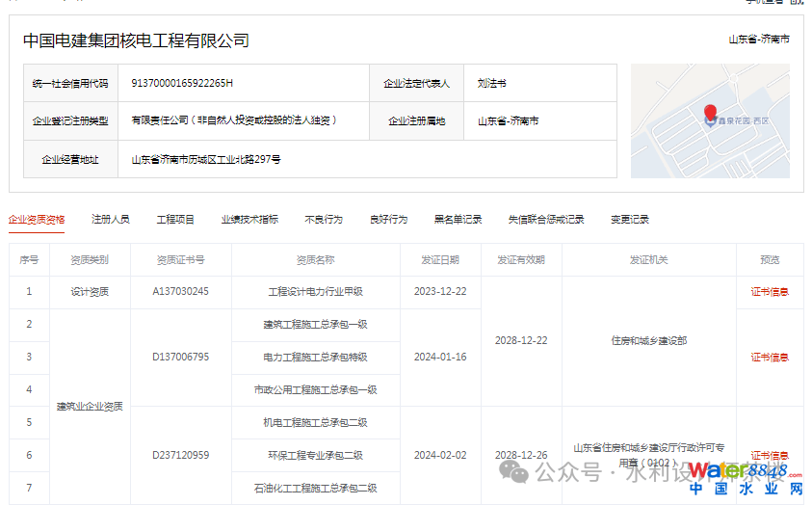Show the 良好行为 tab
Screen dimensions: 812x505
coord(388,220)
